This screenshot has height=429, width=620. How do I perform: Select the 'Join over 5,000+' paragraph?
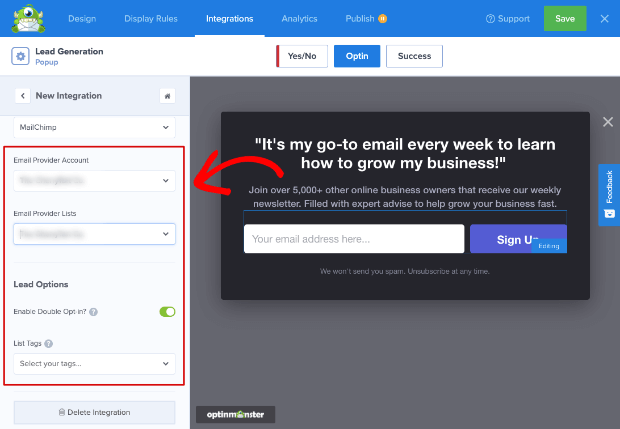[x=405, y=197]
